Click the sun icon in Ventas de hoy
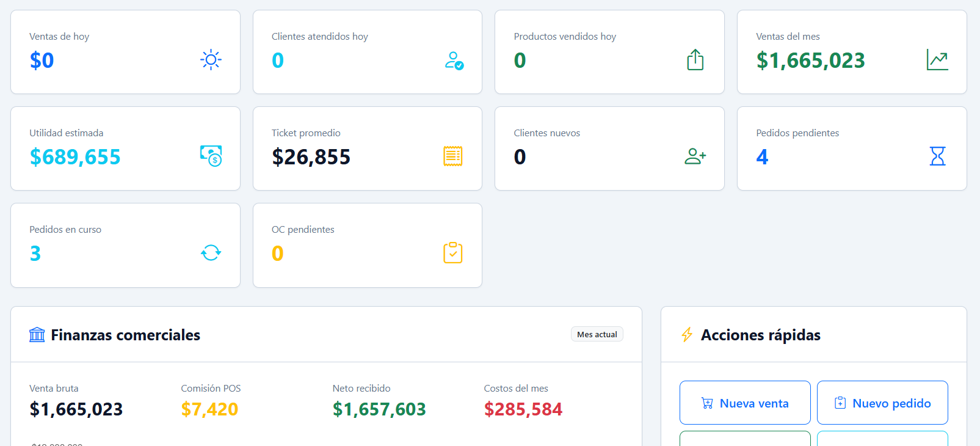This screenshot has width=980, height=446. click(x=211, y=60)
